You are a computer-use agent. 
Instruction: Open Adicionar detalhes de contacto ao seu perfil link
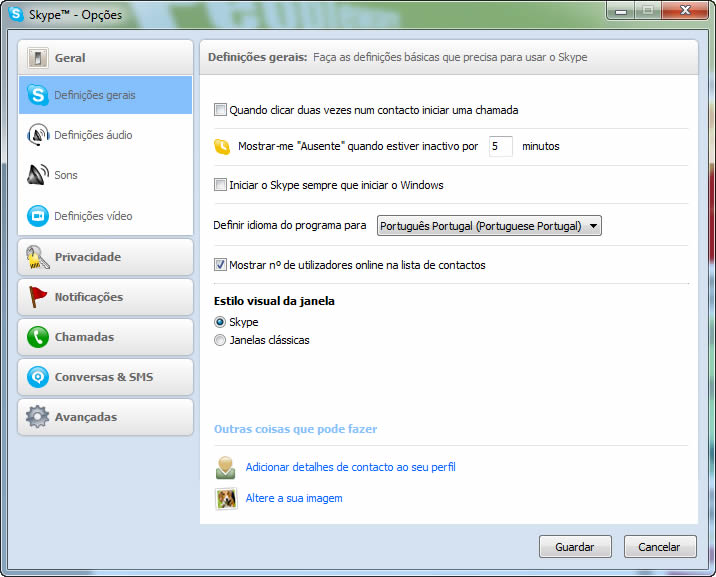[x=351, y=467]
